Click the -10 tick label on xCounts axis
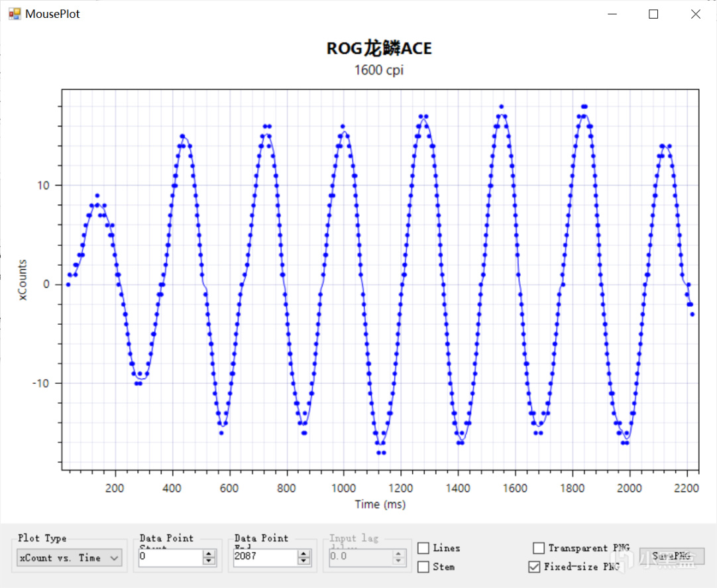The width and height of the screenshot is (717, 588). click(40, 383)
